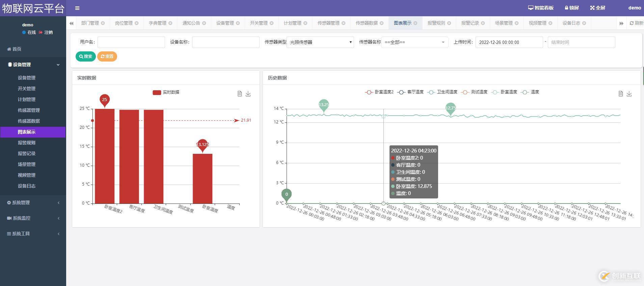The width and height of the screenshot is (644, 286).
Task: Open 场景管理 in sidebar
Action: tap(27, 164)
